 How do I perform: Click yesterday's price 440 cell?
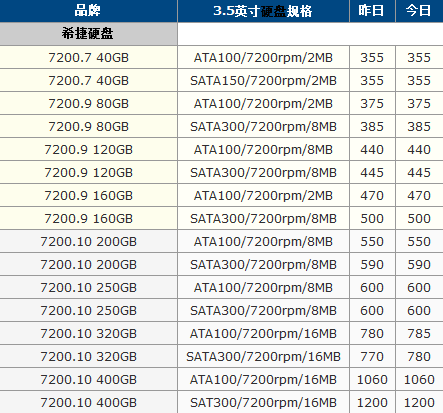[x=372, y=149]
